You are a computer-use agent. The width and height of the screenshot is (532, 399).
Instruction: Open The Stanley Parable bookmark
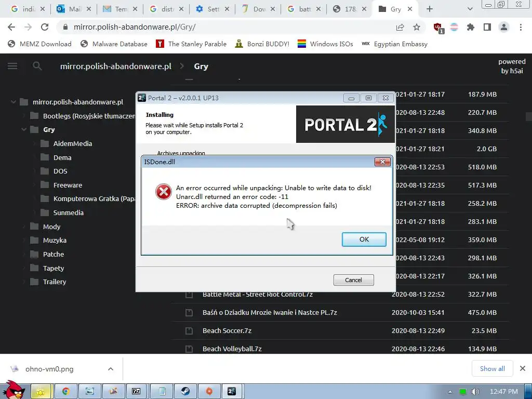(191, 44)
